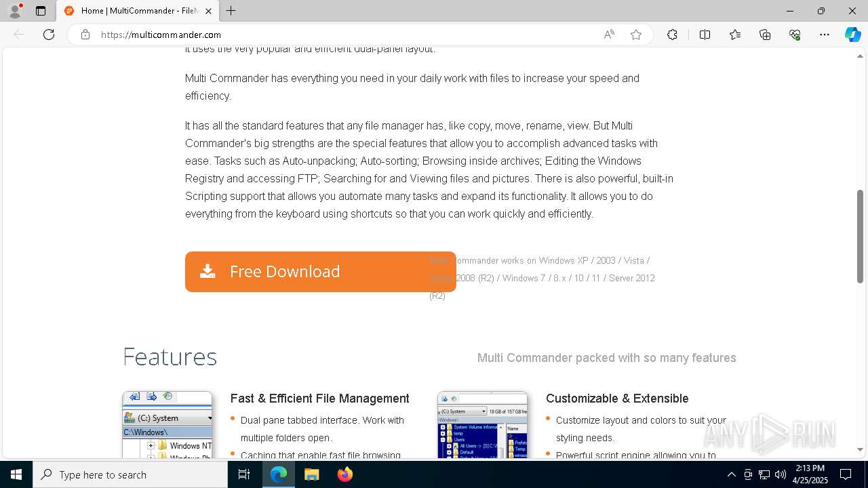The image size is (868, 488).
Task: Show hidden system tray icons chevron
Action: pyautogui.click(x=731, y=474)
